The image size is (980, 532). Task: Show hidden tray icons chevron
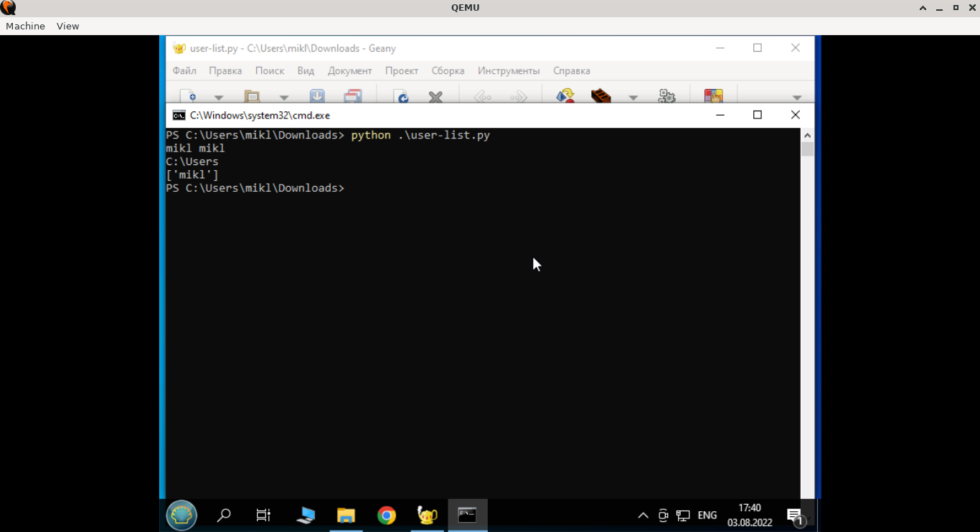coord(643,515)
